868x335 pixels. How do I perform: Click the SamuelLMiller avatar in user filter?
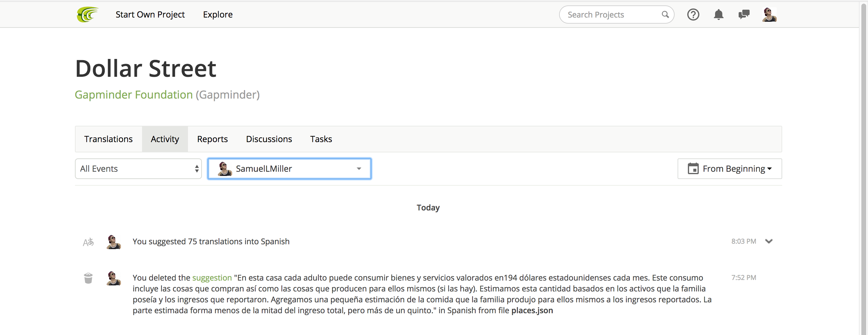225,168
